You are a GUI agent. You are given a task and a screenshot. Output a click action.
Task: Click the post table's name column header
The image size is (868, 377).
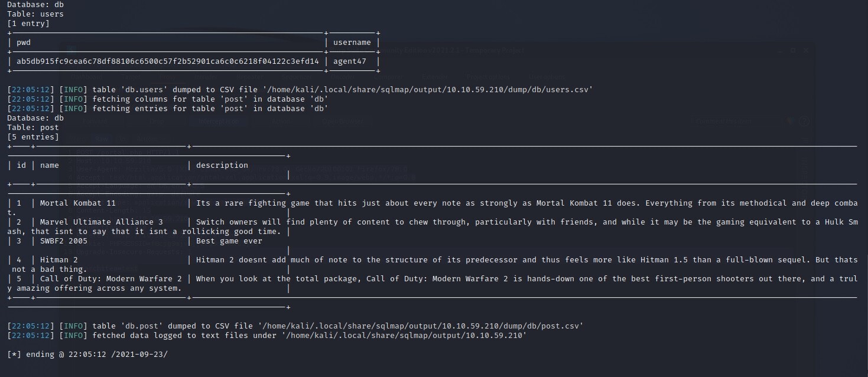pyautogui.click(x=50, y=165)
